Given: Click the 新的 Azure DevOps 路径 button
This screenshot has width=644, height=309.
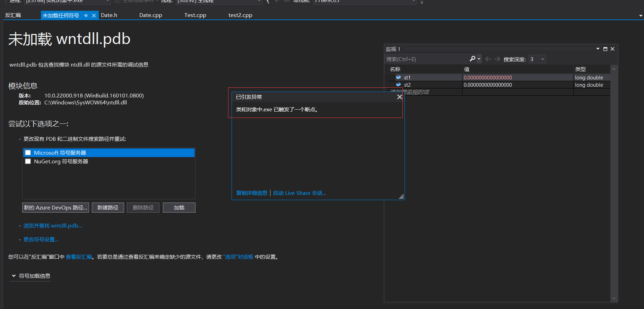Looking at the screenshot, I should click(x=55, y=207).
